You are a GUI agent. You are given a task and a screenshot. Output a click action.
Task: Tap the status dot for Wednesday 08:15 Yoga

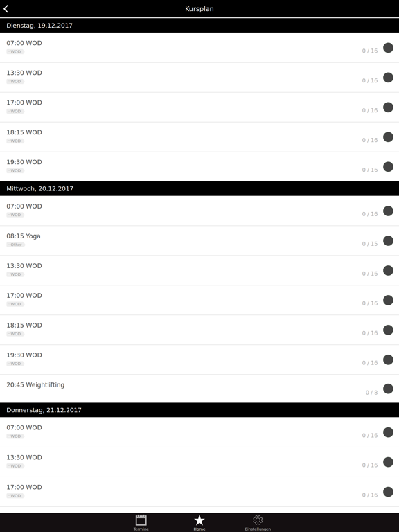coord(388,241)
